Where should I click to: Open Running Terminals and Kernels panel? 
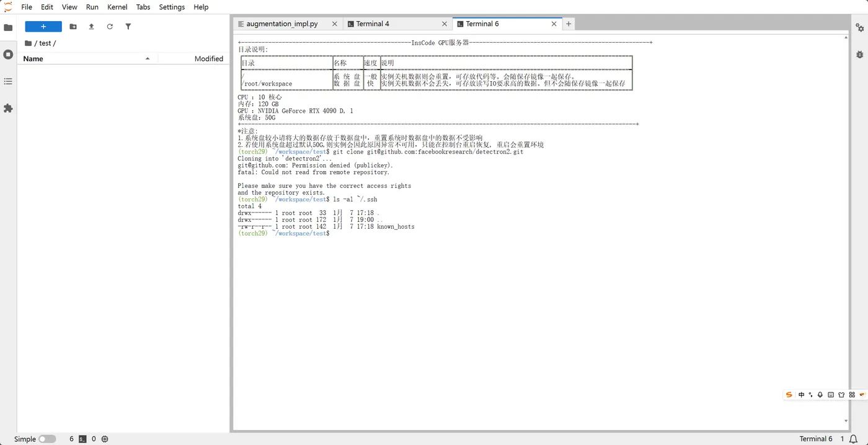(x=8, y=55)
